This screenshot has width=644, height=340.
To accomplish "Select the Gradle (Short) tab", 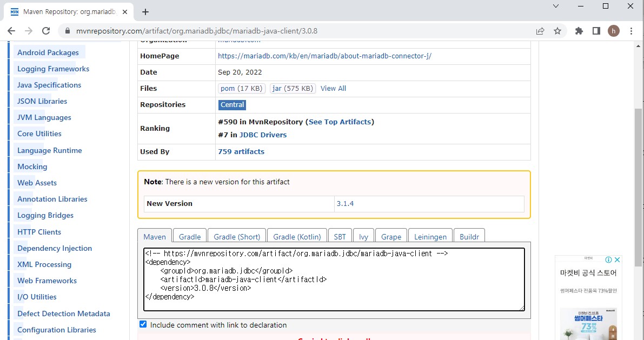I will tap(237, 237).
